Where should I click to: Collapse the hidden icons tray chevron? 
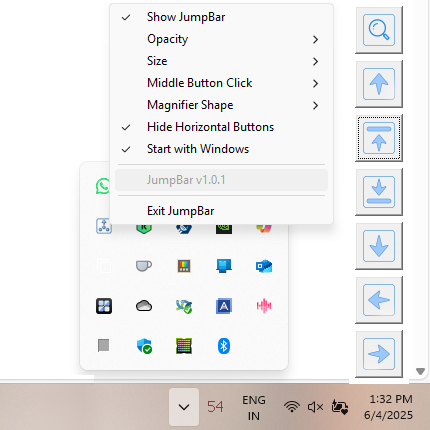pos(184,407)
